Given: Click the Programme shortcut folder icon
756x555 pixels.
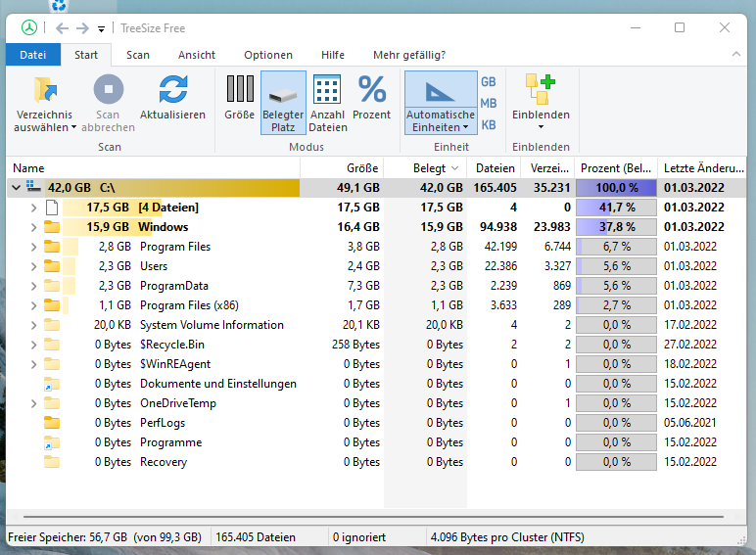Looking at the screenshot, I should (x=52, y=442).
